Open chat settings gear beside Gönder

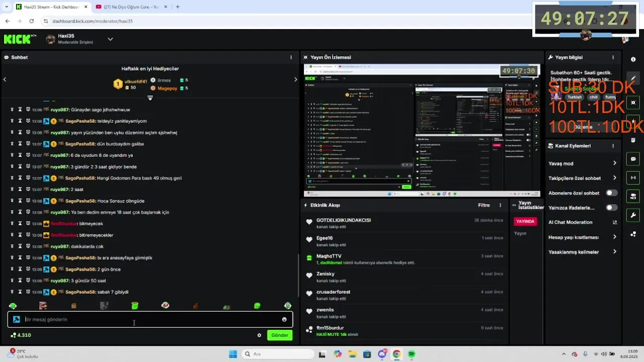point(259,335)
